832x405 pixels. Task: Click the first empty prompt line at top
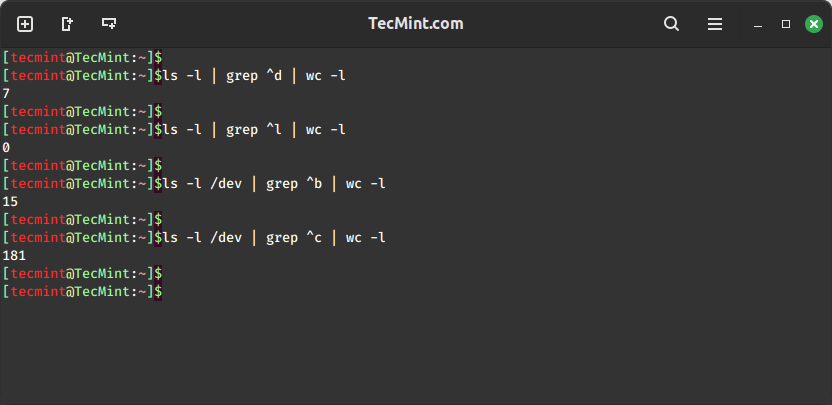pos(82,57)
